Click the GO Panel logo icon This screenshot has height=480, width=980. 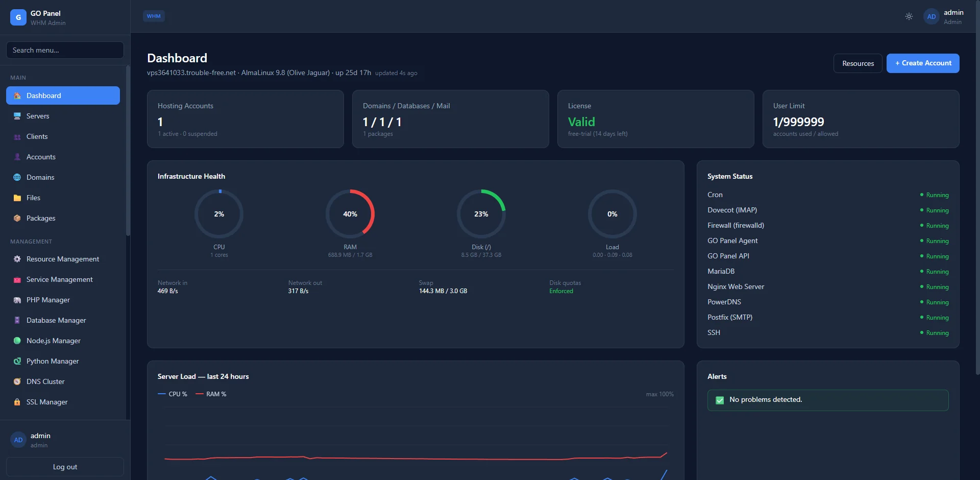point(18,17)
